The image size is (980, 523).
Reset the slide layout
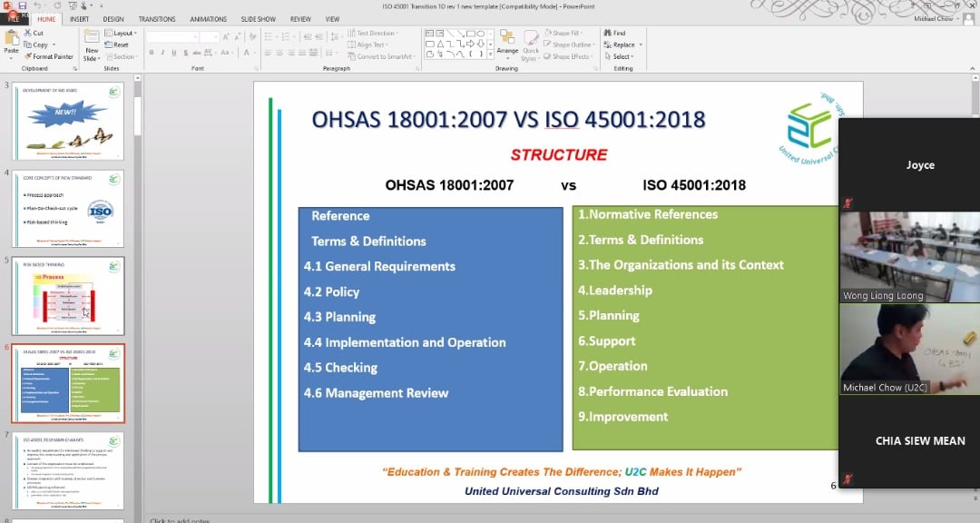tap(116, 44)
